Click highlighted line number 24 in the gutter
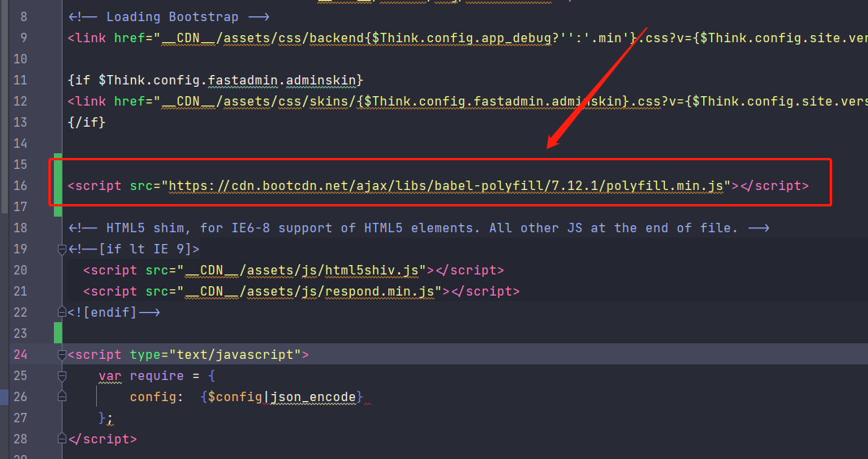 pyautogui.click(x=20, y=355)
